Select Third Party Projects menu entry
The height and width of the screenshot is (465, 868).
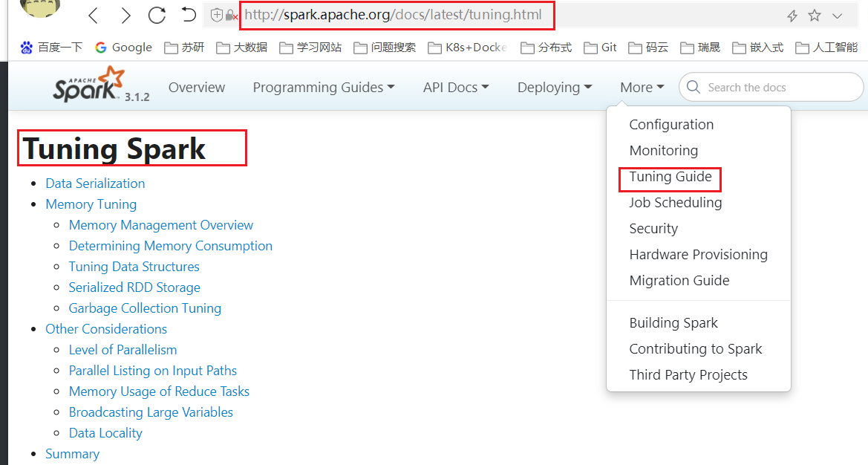(x=688, y=375)
